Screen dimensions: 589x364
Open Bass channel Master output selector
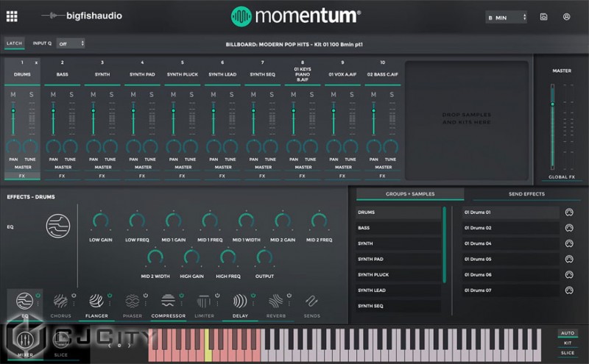point(63,168)
